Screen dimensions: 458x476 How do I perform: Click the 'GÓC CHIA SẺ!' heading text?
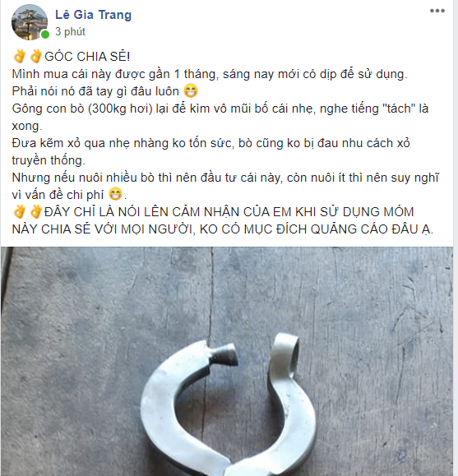[x=87, y=57]
